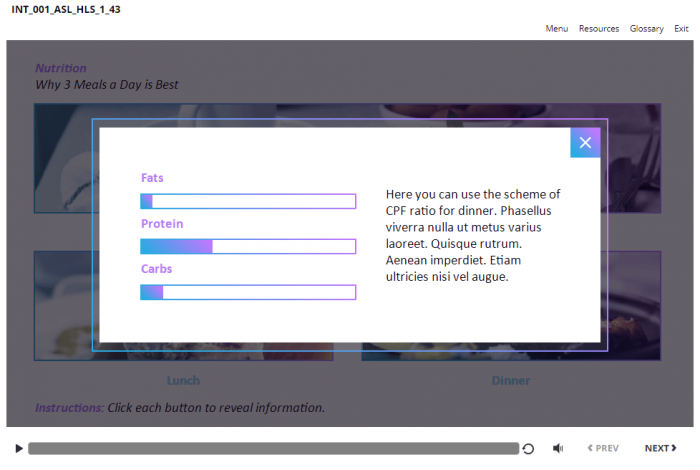
Task: Click the Dinner label
Action: (x=510, y=380)
